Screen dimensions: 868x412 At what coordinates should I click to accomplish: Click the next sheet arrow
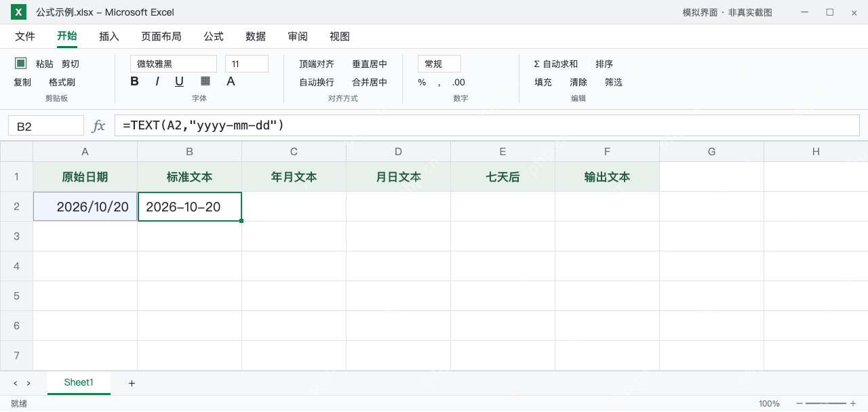pos(28,384)
